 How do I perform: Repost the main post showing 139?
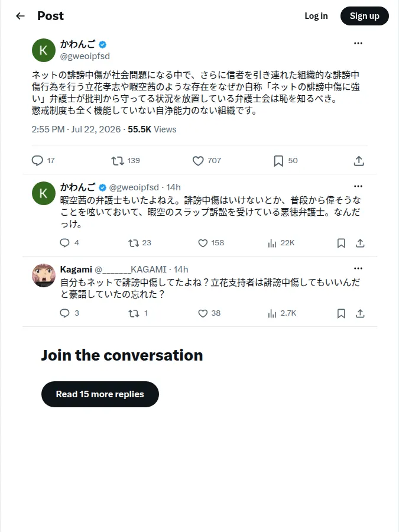coord(125,160)
